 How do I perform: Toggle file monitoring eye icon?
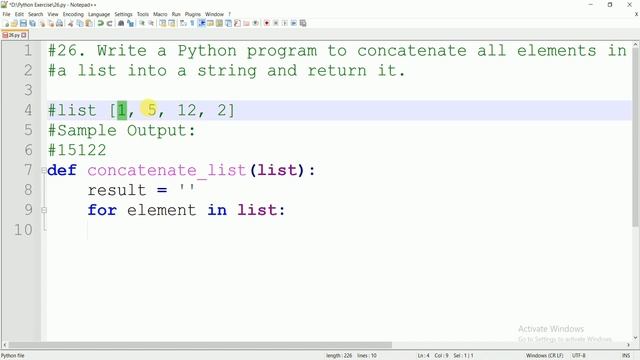(x=256, y=23)
